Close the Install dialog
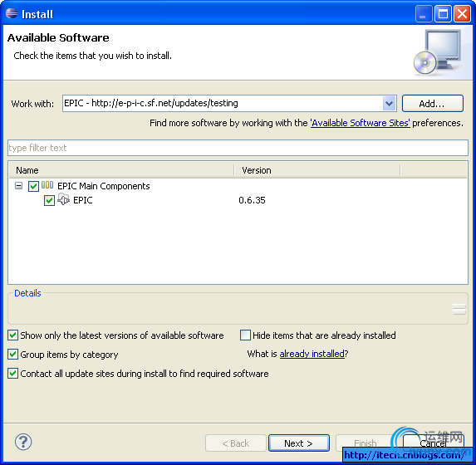The width and height of the screenshot is (476, 465). [x=462, y=13]
